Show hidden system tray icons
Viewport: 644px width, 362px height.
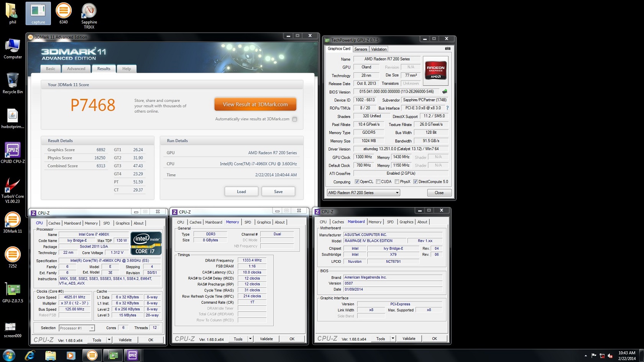[585, 356]
